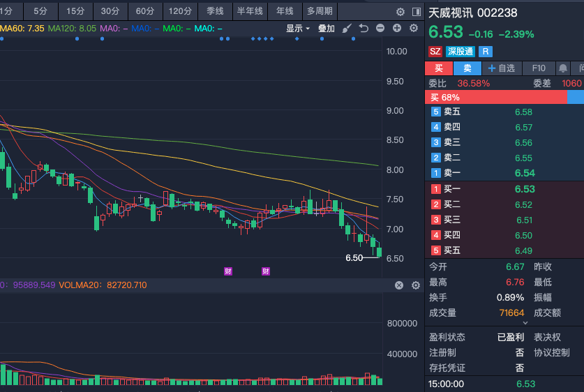Open the 显示 dropdown

(x=298, y=29)
